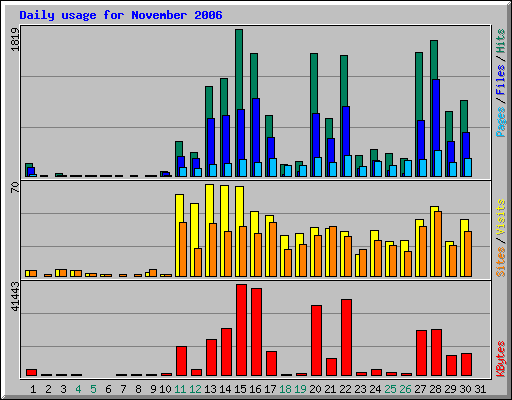Click the orange sites bar for day 21
Viewport: 512px width, 400px height.
coord(333,251)
